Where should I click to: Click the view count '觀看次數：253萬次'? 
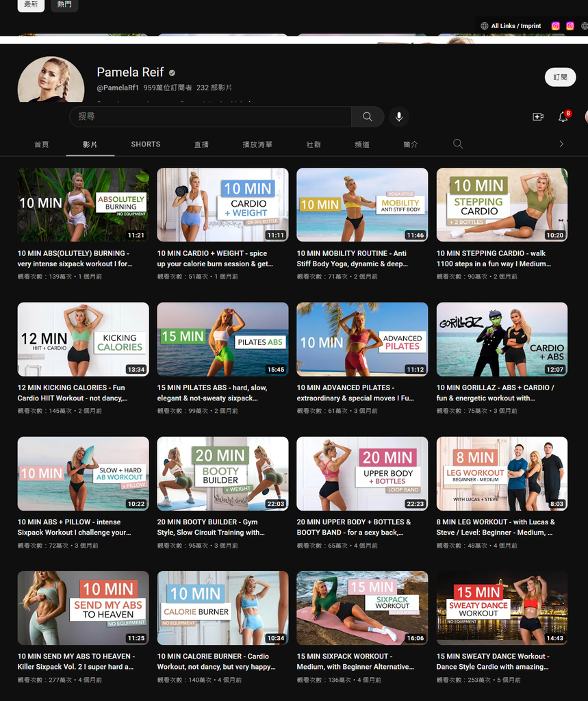pyautogui.click(x=463, y=680)
